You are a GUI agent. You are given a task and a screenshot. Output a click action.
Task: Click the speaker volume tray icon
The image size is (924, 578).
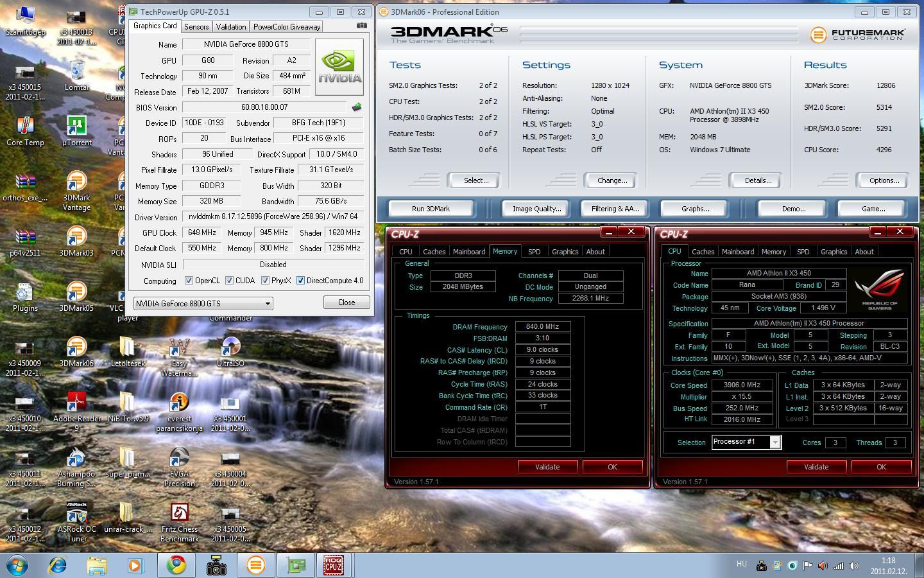[853, 566]
